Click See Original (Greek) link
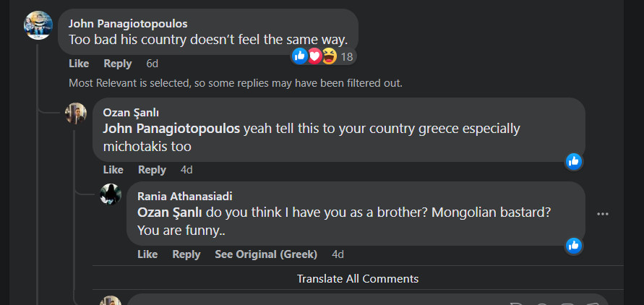This screenshot has height=305, width=644. pyautogui.click(x=266, y=254)
